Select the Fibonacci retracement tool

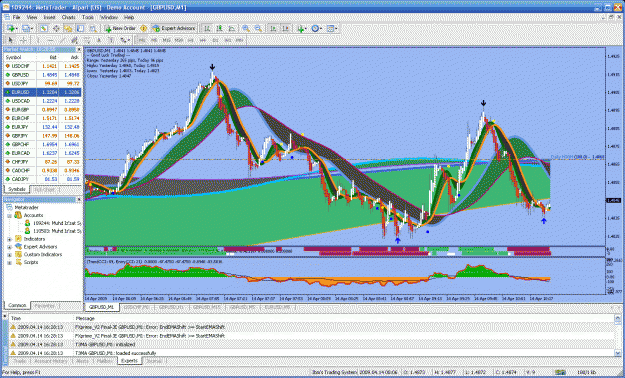tap(87, 40)
